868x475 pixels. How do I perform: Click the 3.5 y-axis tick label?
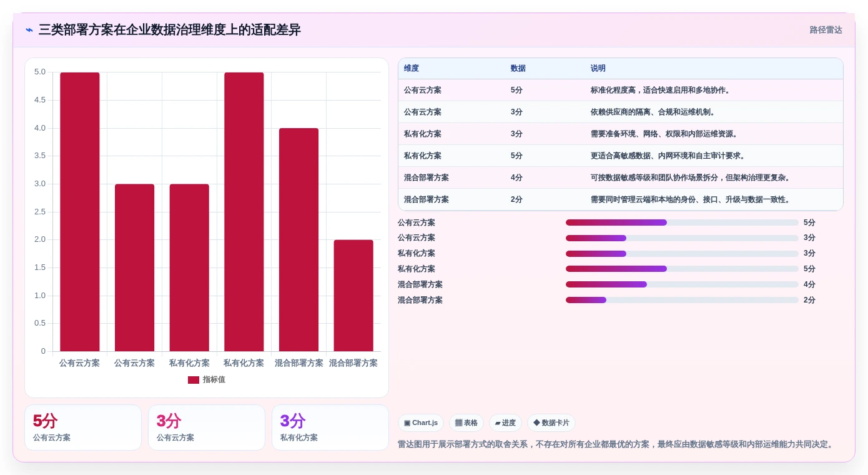tap(40, 156)
